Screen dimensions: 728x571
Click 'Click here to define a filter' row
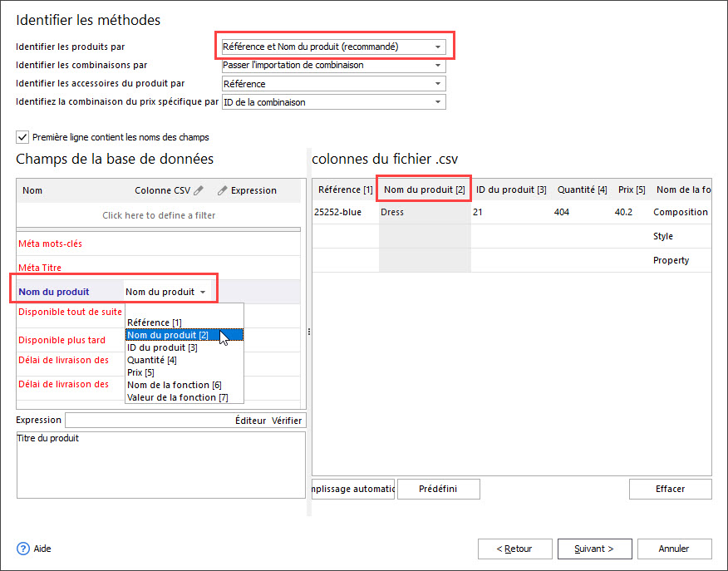click(159, 215)
